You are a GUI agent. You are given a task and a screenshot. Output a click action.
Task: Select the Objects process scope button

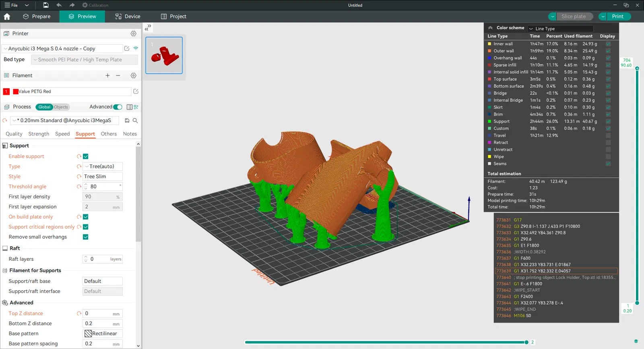(x=61, y=107)
